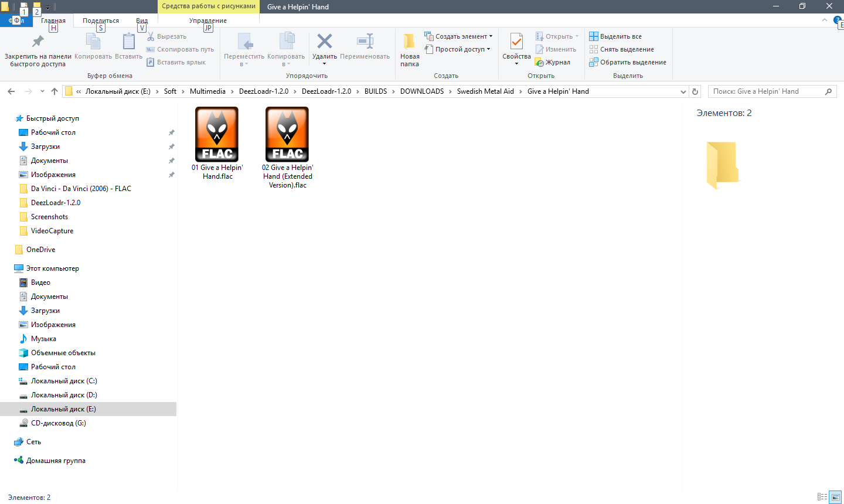Click Средства работы с рисунками tab header
This screenshot has height=504, width=844.
click(209, 6)
